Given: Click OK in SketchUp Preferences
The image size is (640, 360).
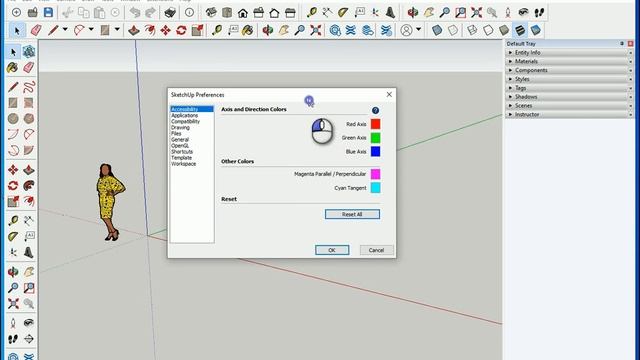Looking at the screenshot, I should point(332,250).
